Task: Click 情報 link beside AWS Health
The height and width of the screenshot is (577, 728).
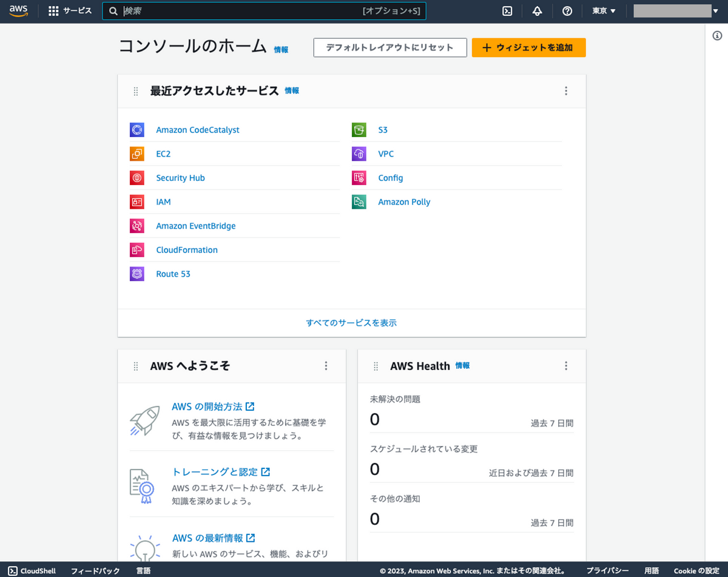Action: point(462,365)
